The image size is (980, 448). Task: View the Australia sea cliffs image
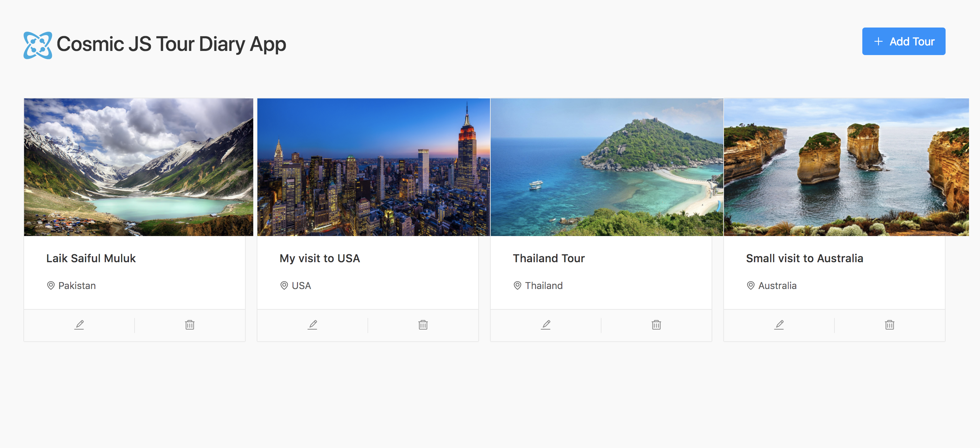tap(846, 167)
